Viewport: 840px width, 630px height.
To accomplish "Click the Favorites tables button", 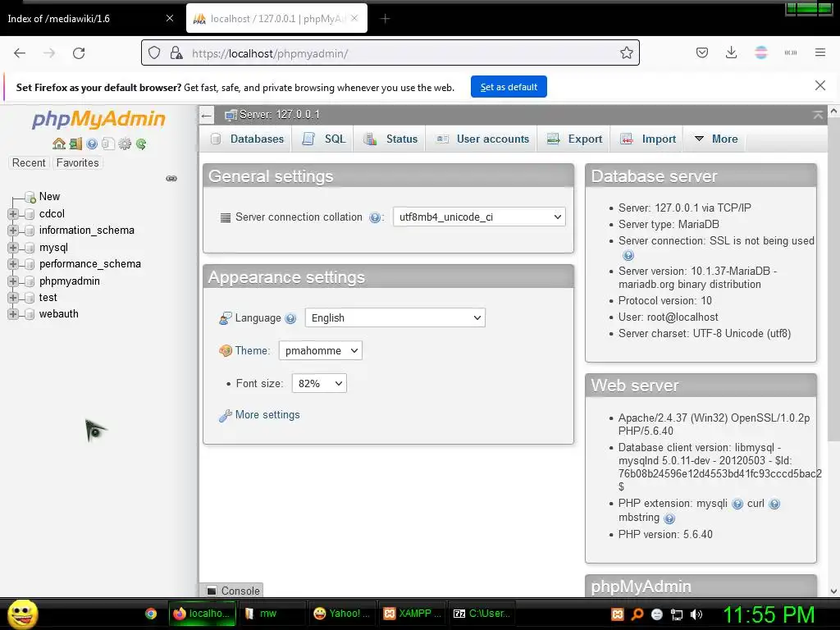I will [x=78, y=163].
